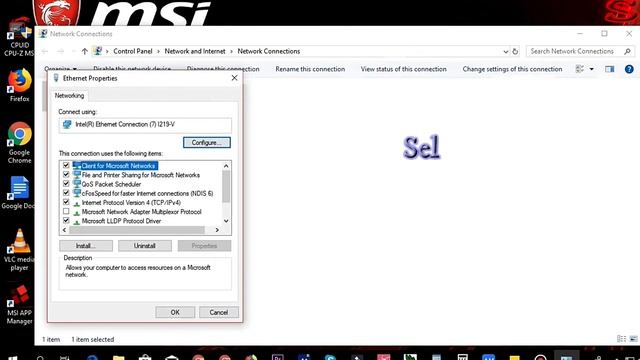Open MSI APP Manager shortcut
Screen dimensions: 640x360
19,305
